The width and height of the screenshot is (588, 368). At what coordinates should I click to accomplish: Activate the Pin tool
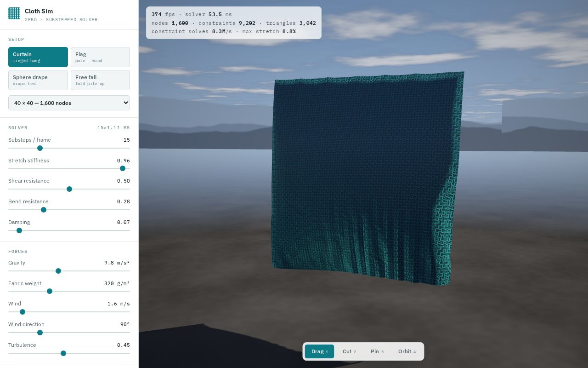(x=377, y=351)
